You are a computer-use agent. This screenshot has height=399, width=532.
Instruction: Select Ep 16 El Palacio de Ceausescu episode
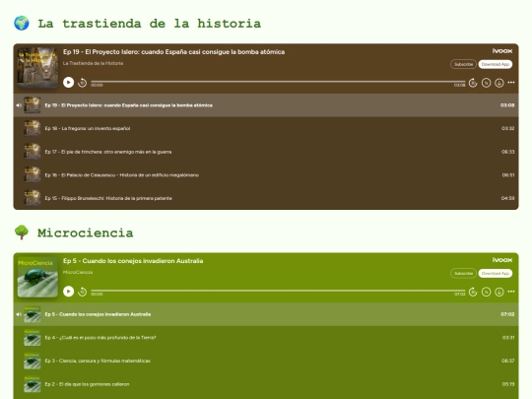point(266,175)
